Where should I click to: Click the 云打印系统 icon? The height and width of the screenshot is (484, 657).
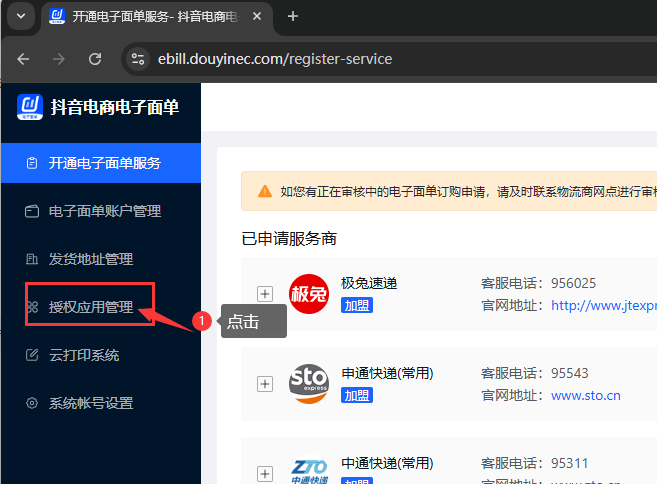tap(31, 355)
